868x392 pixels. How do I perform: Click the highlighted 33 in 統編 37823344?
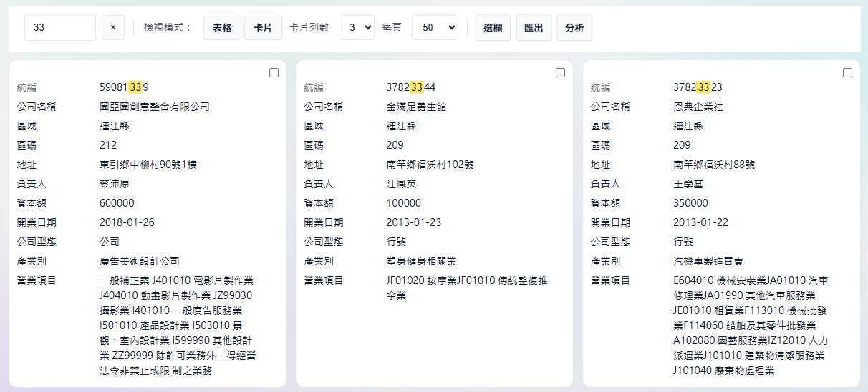[x=417, y=87]
